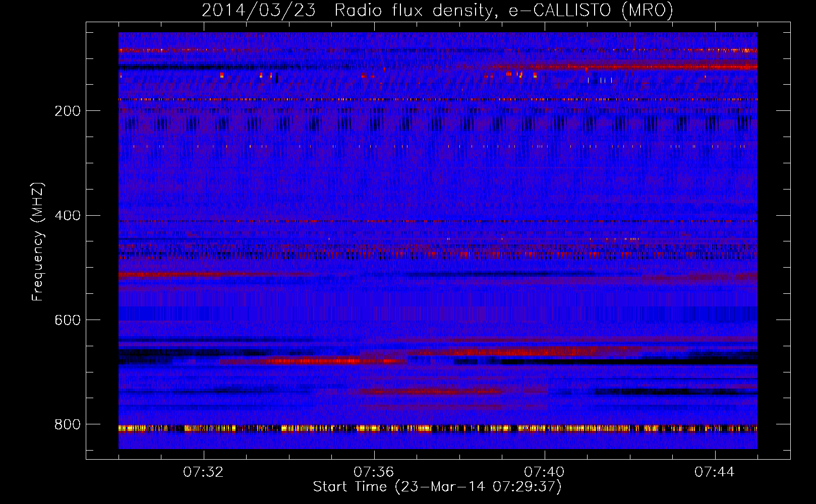
Task: Click the "Start Time (23-Mar-14 07:29:37)" label
Action: [x=437, y=487]
